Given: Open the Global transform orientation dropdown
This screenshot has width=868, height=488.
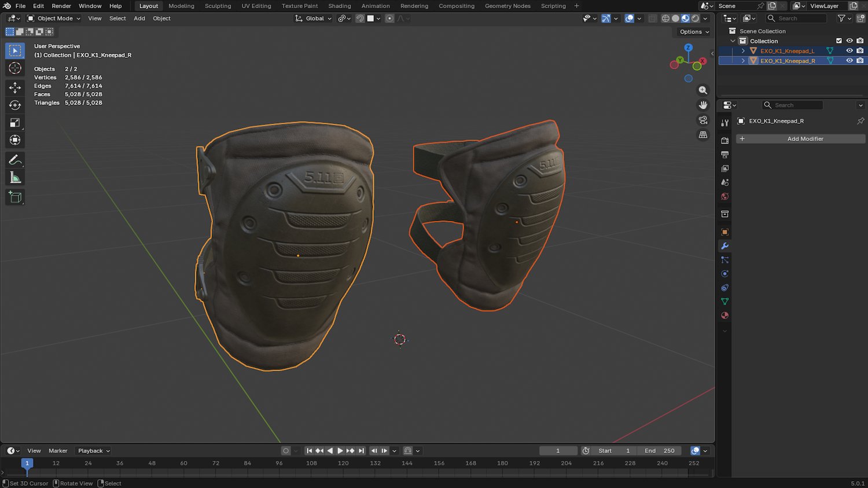Looking at the screenshot, I should click(x=314, y=19).
